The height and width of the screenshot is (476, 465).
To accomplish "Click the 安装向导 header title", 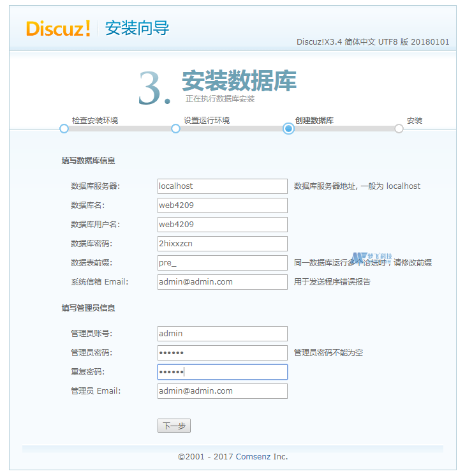I will click(x=137, y=28).
